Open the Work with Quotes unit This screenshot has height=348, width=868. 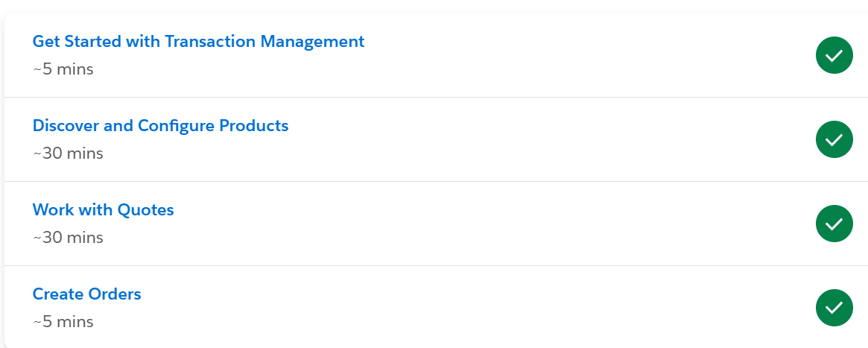click(x=103, y=209)
